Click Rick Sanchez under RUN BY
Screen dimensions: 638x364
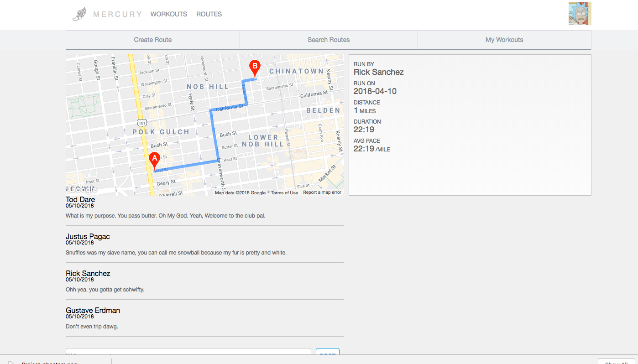(379, 72)
